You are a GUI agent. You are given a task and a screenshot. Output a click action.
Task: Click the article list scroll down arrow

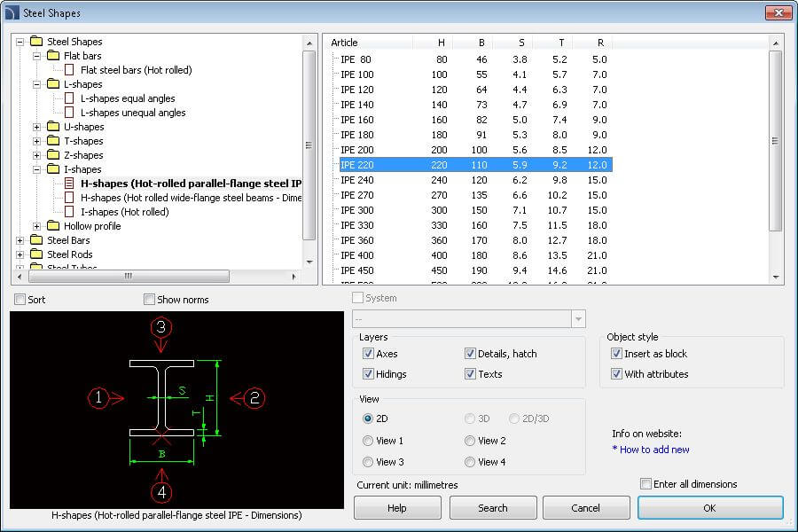[776, 278]
